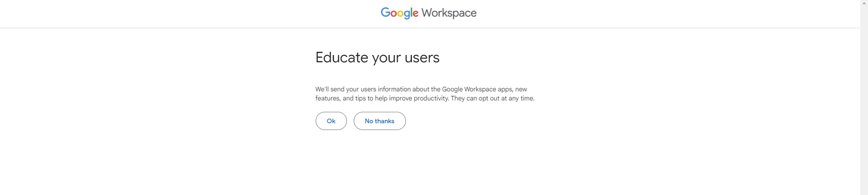868x195 pixels.
Task: Click the blank header area right of logo
Action: [x=658, y=14]
